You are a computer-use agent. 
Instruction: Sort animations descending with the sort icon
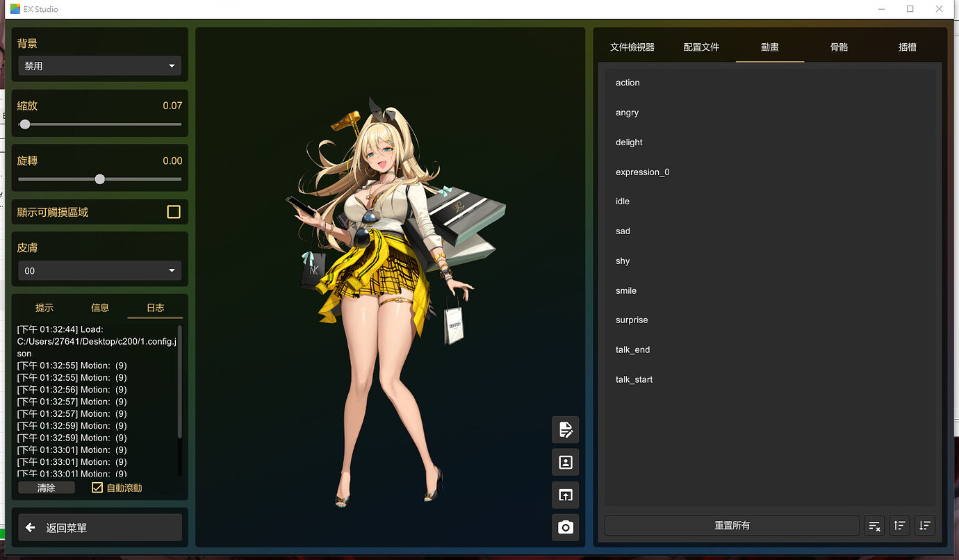coord(924,526)
